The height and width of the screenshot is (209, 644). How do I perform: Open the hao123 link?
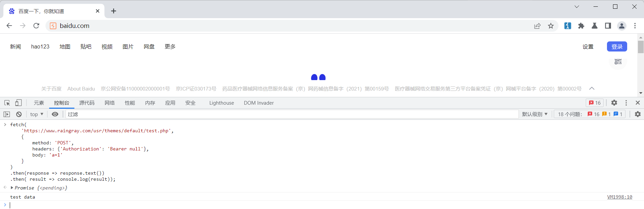click(x=40, y=46)
